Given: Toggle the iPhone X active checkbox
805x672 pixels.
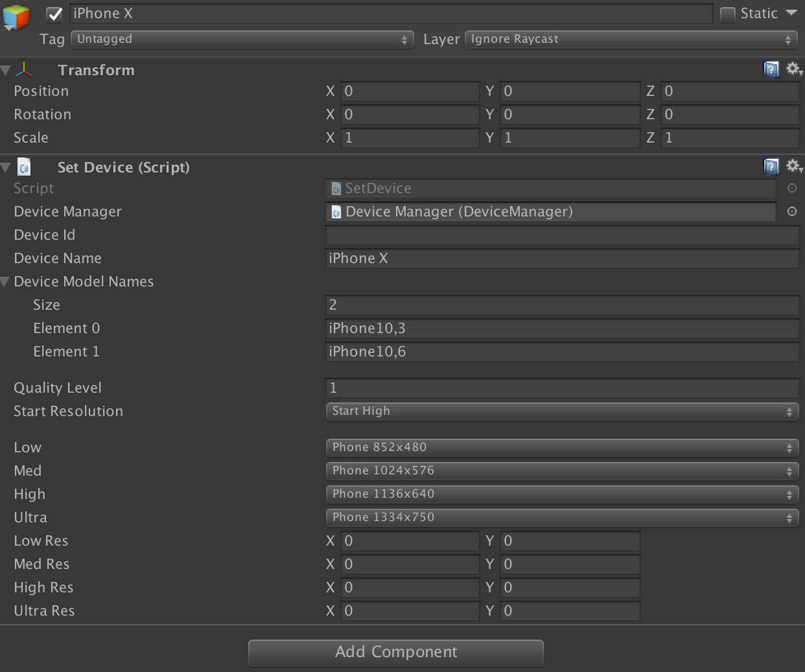Looking at the screenshot, I should coord(54,14).
